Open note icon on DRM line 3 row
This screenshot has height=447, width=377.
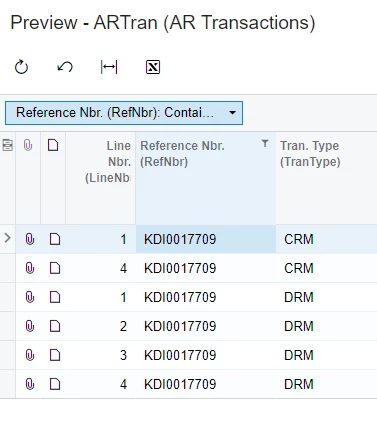(x=55, y=355)
